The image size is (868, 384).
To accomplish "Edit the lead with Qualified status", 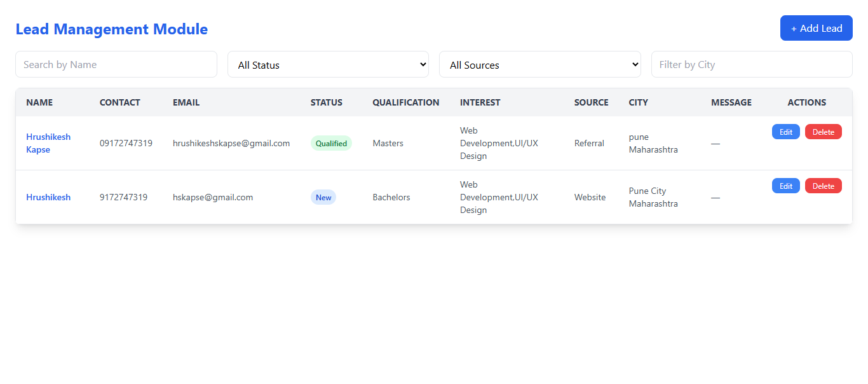I will coord(785,132).
